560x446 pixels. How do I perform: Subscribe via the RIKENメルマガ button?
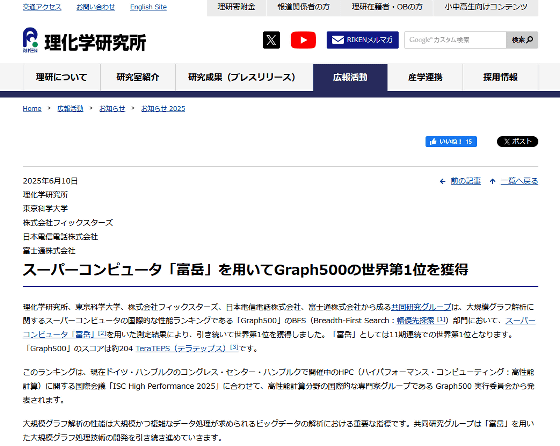362,40
